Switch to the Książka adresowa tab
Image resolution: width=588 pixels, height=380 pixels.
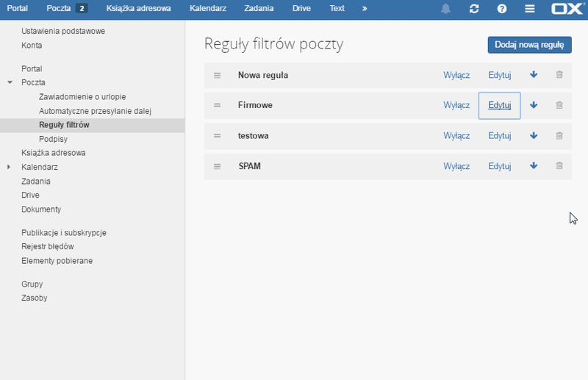[138, 8]
